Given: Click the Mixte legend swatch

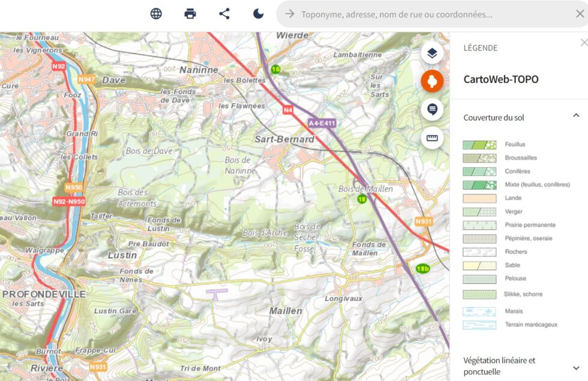Looking at the screenshot, I should coord(479,185).
